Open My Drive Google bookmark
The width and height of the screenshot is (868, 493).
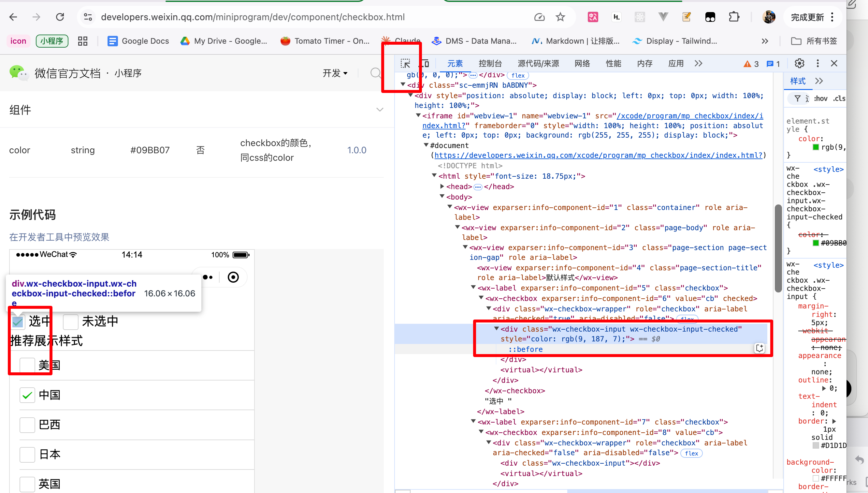pos(224,41)
